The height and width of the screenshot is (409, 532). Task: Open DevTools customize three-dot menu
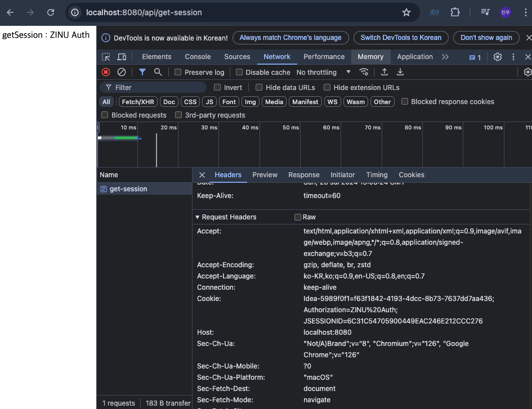(x=513, y=57)
